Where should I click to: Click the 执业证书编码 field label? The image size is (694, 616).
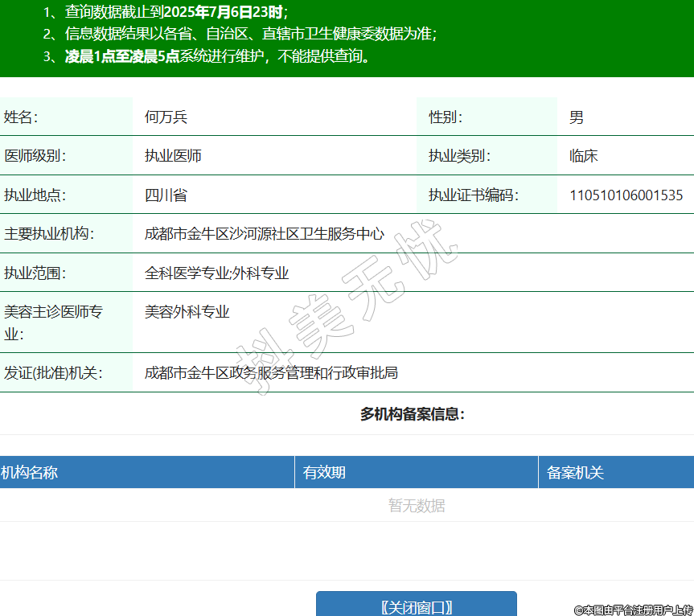(473, 195)
